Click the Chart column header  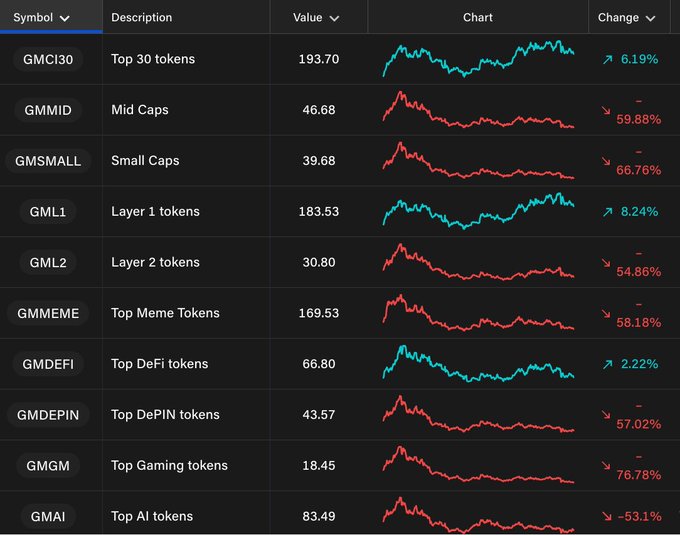tap(478, 17)
